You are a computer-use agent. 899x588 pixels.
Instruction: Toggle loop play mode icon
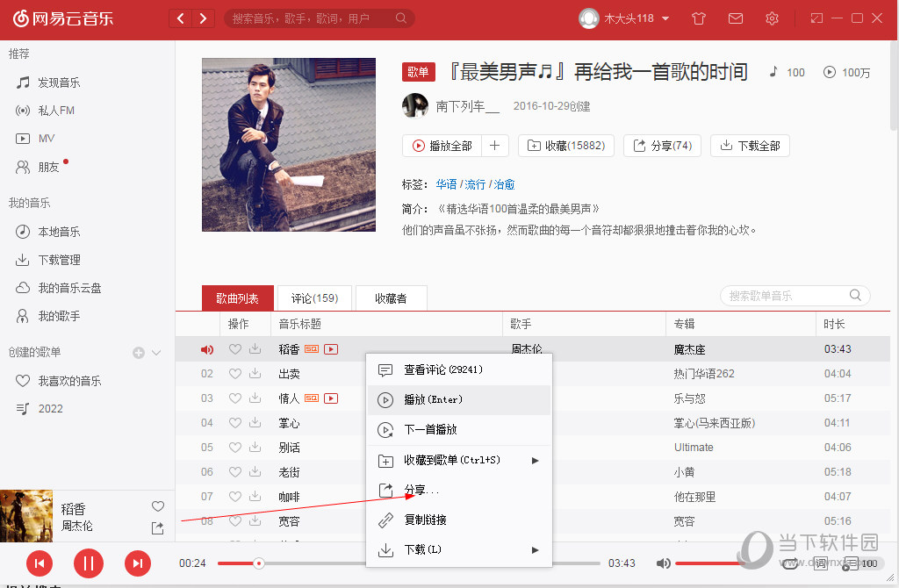pos(789,564)
